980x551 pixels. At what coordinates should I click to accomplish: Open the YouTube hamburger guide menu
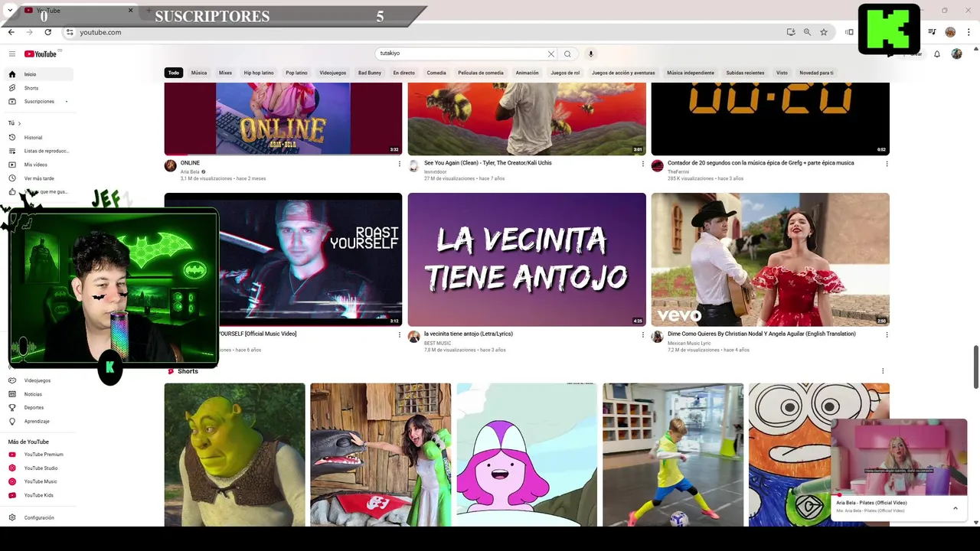pos(11,54)
